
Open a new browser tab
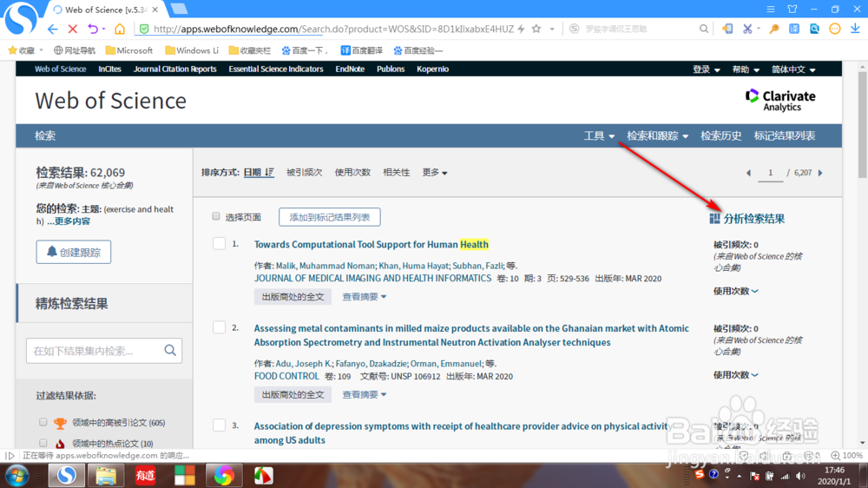(179, 9)
